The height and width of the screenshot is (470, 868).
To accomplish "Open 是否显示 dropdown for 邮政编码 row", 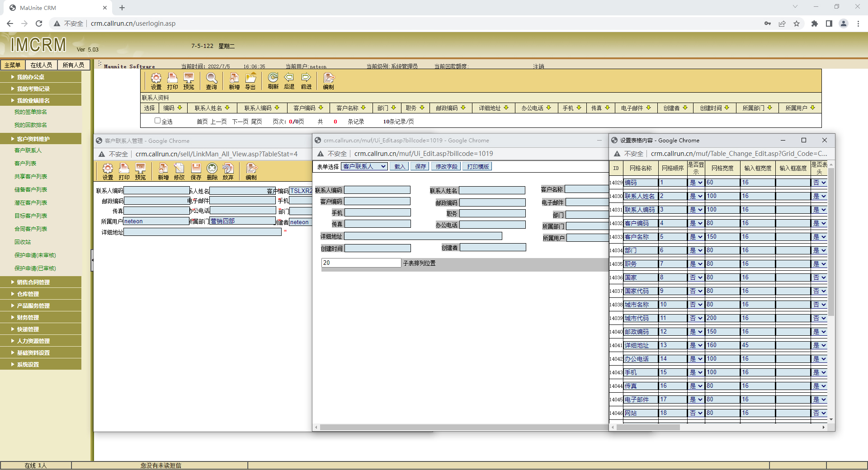I will (696, 332).
